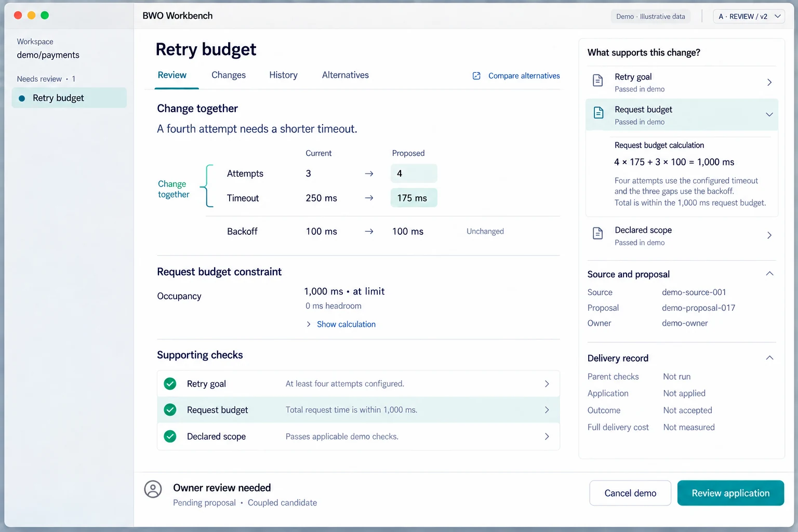Viewport: 798px width, 532px height.
Task: Click the 1,000 ms • at limit occupancy value
Action: point(344,291)
